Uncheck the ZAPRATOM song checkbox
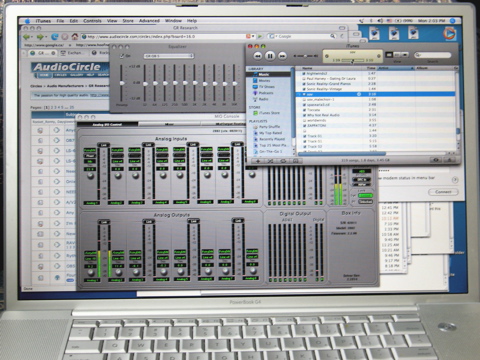The height and width of the screenshot is (360, 480). [x=304, y=126]
